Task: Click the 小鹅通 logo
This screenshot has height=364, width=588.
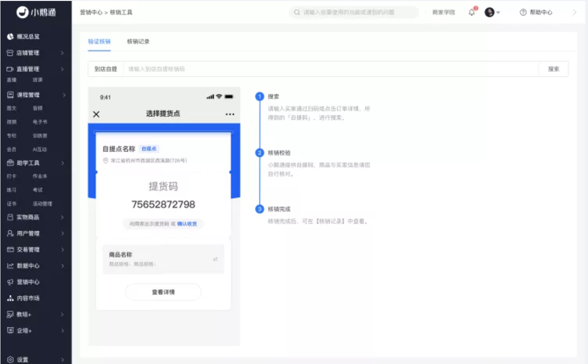Action: pyautogui.click(x=36, y=13)
